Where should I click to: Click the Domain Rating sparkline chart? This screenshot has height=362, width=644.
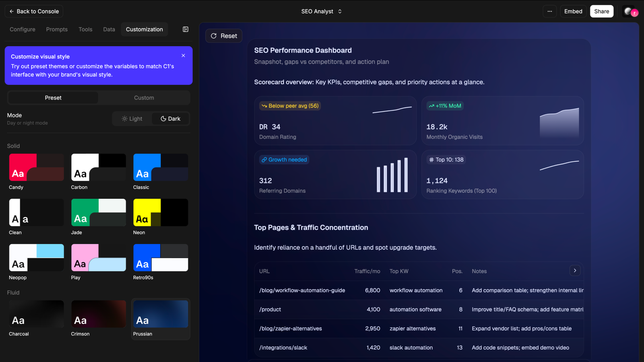(x=392, y=109)
